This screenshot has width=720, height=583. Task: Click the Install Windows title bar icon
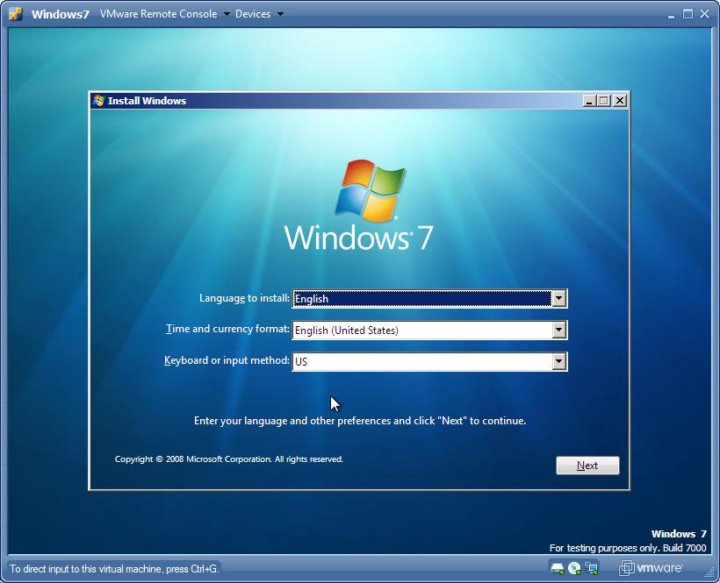click(98, 101)
